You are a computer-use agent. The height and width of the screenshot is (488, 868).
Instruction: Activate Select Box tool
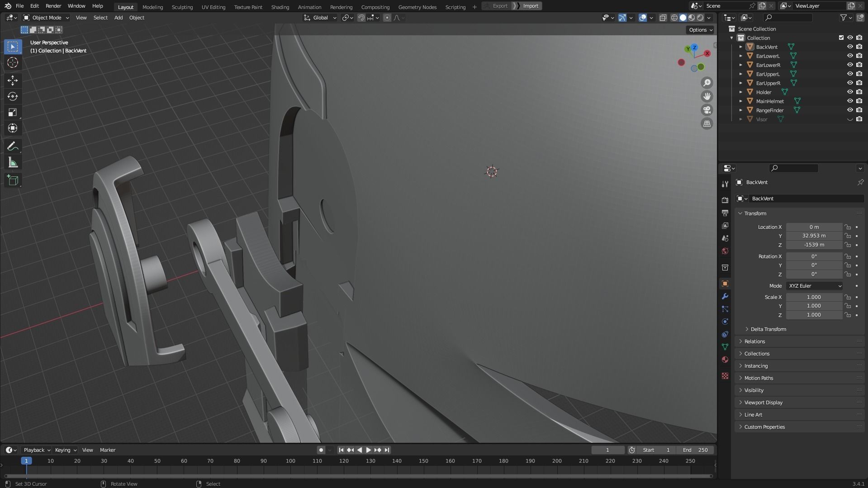click(x=13, y=47)
